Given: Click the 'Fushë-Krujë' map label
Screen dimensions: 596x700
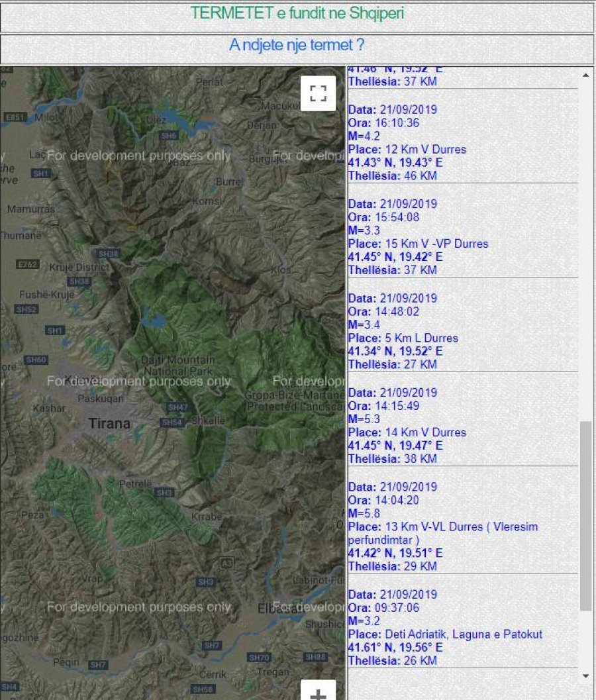Looking at the screenshot, I should coord(47,294).
